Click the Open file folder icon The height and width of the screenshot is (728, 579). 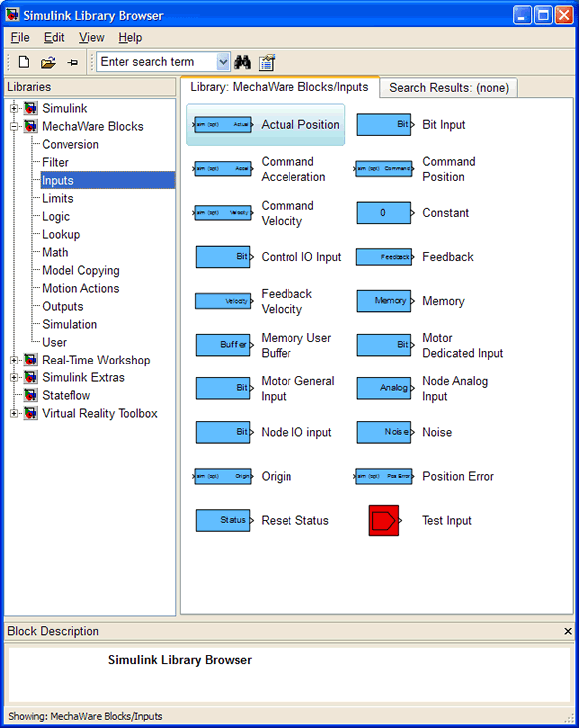48,62
